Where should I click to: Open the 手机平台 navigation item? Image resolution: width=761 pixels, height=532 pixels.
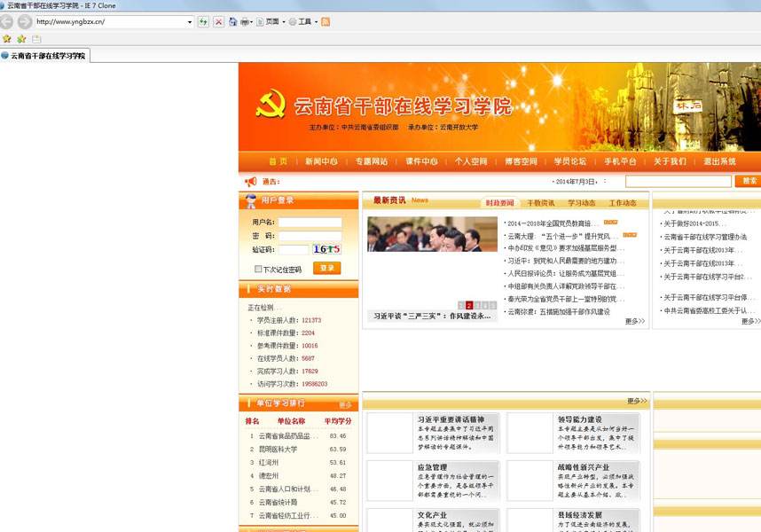620,161
